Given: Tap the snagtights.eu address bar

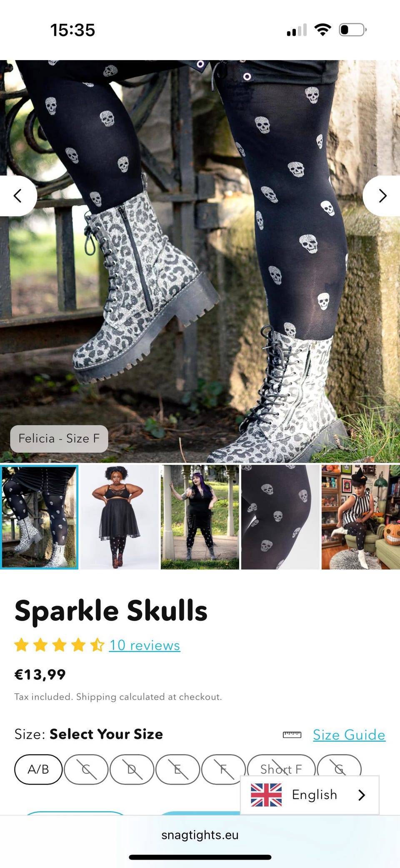Looking at the screenshot, I should pyautogui.click(x=200, y=835).
